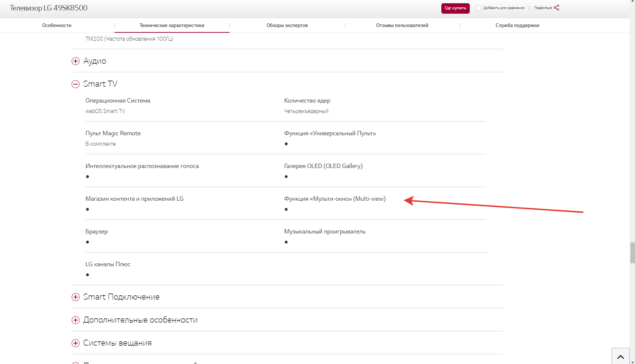Expand the Дополнительные особенности section

click(140, 320)
